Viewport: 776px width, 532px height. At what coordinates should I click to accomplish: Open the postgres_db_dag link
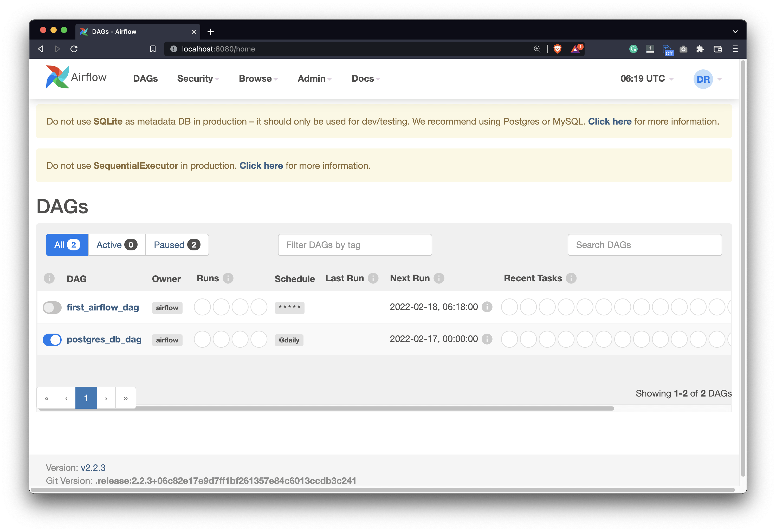click(x=104, y=339)
